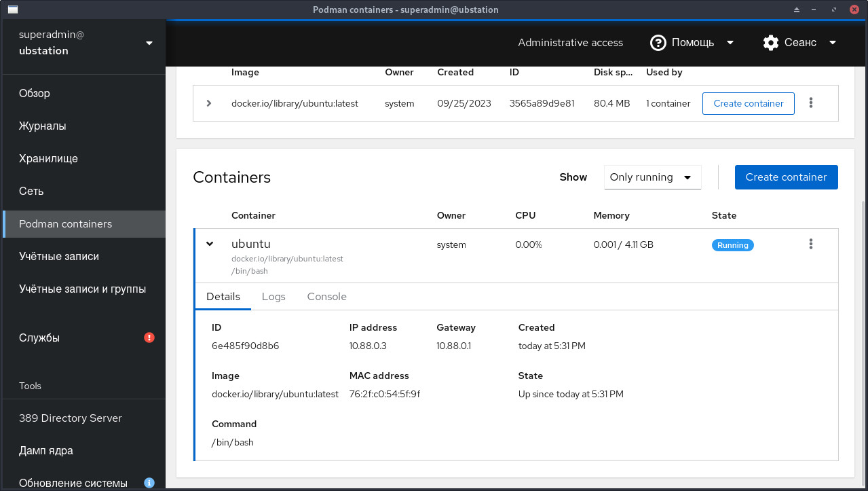Viewport: 868px width, 491px height.
Task: Click the CPU value 0.00%
Action: click(529, 244)
